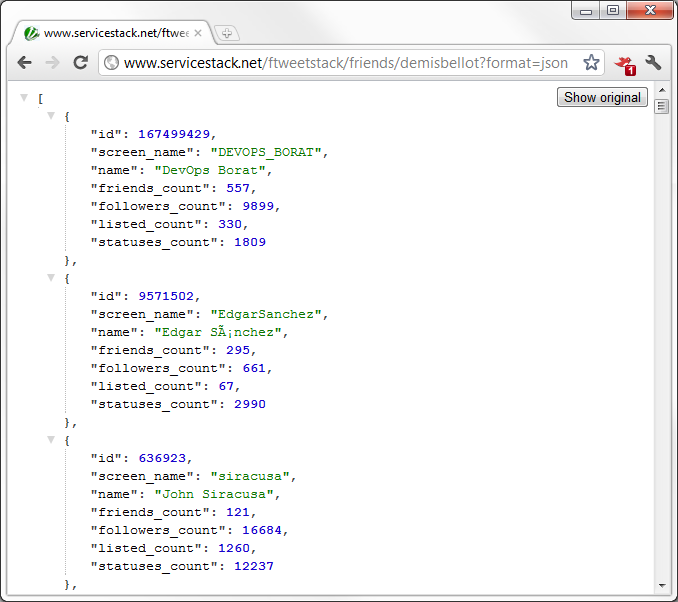Screen dimensions: 678x602
Task: Collapse the siracusa object
Action: tap(51, 440)
